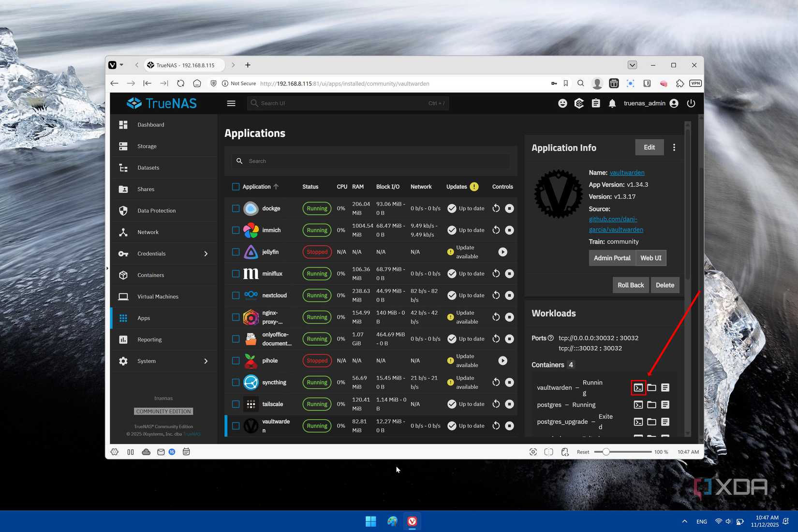Click the feedback smiley icon

(x=562, y=103)
